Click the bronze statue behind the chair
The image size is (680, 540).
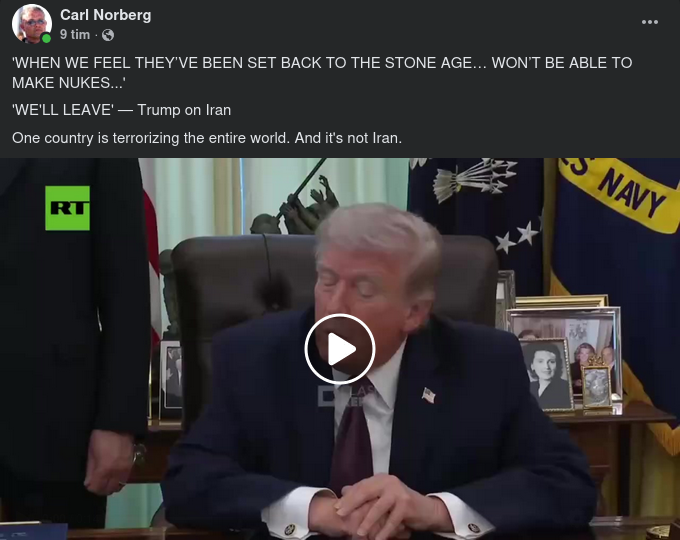297,204
